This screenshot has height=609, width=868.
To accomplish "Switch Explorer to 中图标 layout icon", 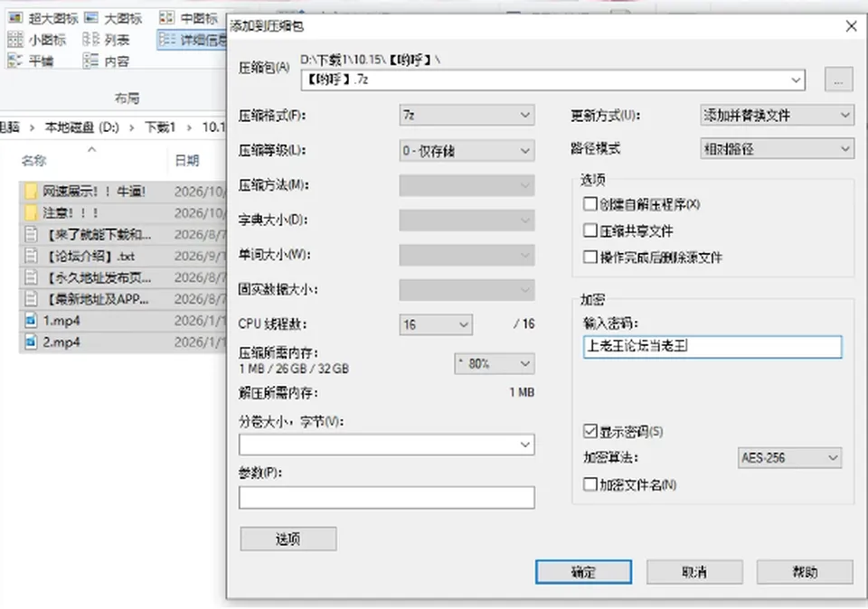I will pyautogui.click(x=166, y=18).
